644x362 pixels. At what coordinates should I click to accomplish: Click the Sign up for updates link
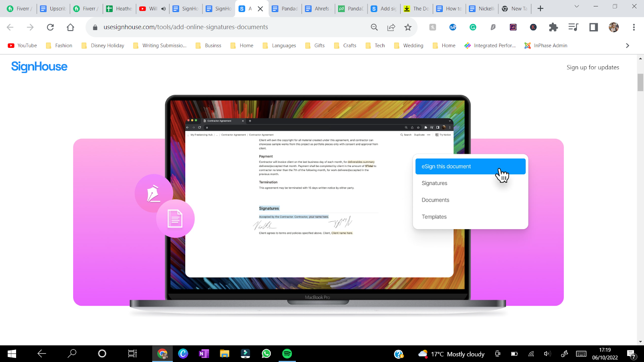(593, 67)
